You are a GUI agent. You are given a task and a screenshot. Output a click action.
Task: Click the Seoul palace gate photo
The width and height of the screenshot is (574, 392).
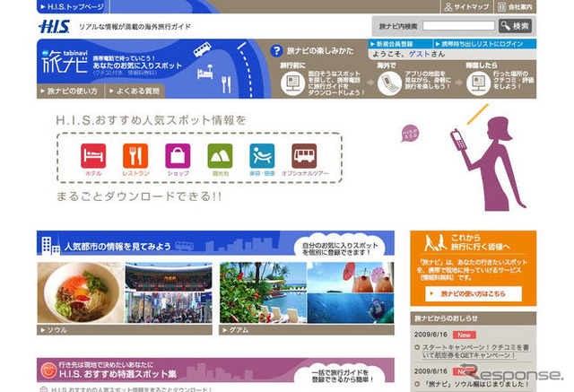[169, 277]
